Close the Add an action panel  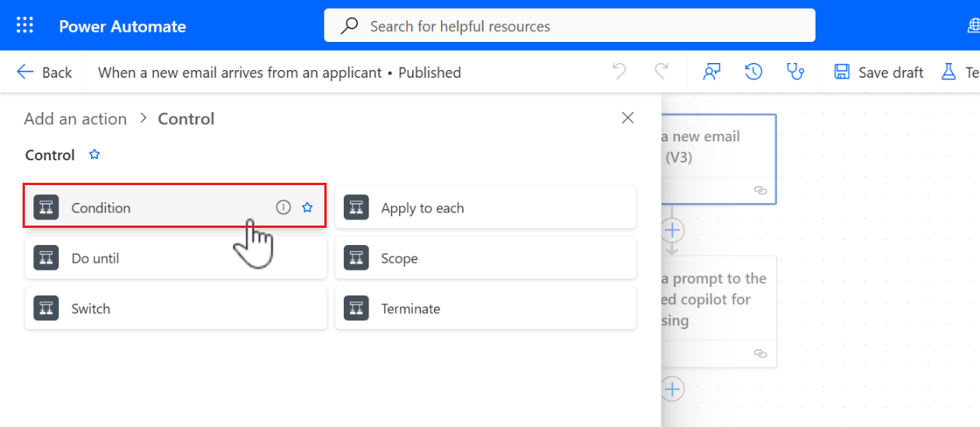click(628, 118)
